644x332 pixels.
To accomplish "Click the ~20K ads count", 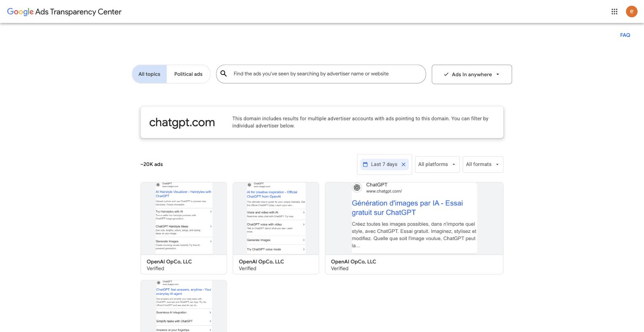I will [x=151, y=164].
